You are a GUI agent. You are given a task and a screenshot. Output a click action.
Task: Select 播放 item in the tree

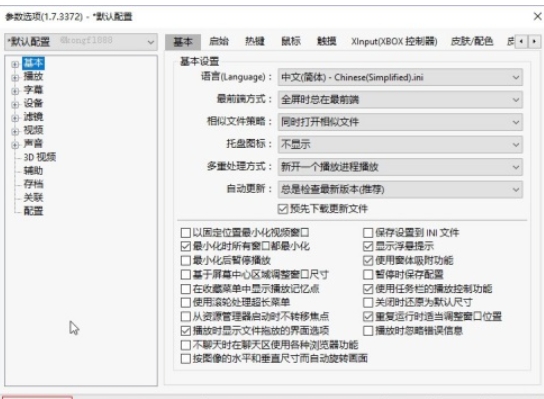(33, 76)
